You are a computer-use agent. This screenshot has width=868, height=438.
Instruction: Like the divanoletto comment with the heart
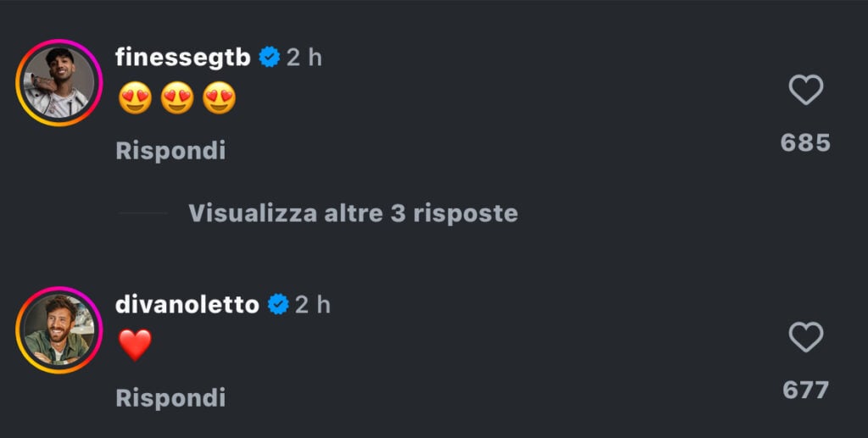pos(805,337)
